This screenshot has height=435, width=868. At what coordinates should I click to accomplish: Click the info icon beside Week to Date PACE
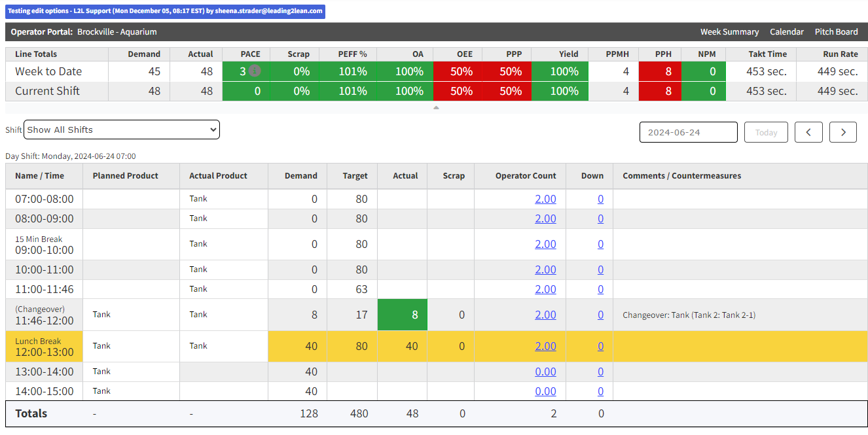tap(255, 71)
